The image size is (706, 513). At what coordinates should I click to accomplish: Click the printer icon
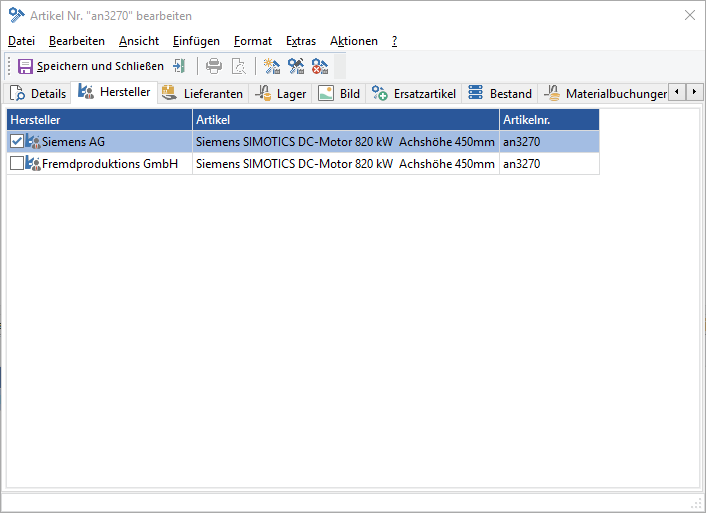(x=214, y=66)
